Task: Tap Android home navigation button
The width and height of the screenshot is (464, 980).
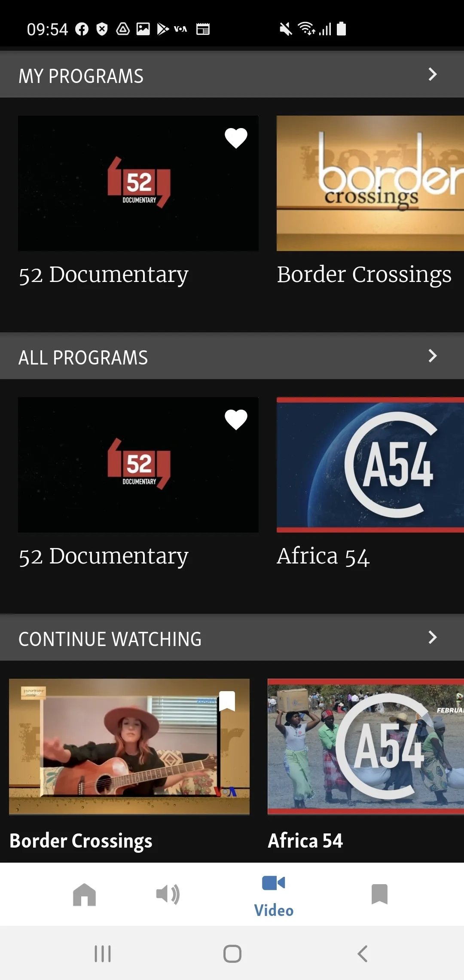Action: [232, 954]
